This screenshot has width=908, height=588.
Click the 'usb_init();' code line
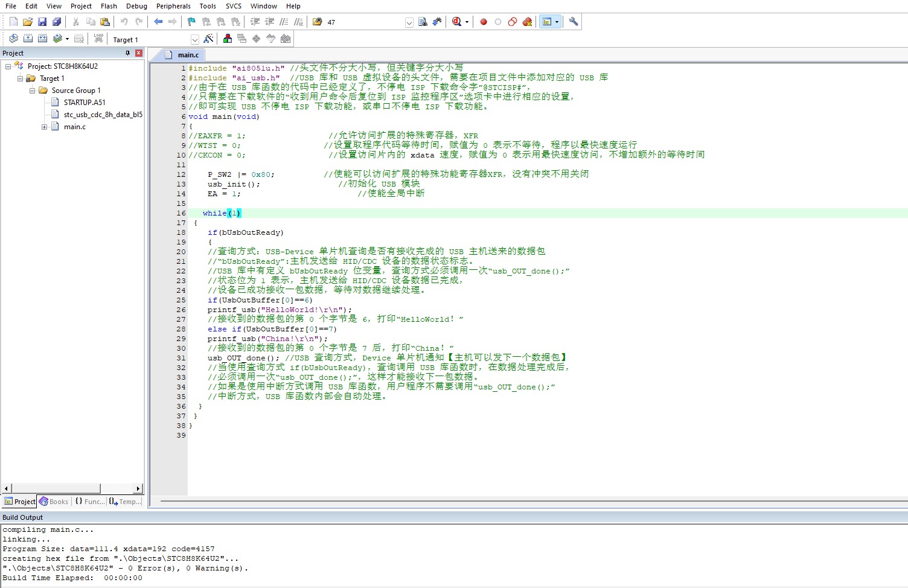coord(234,184)
